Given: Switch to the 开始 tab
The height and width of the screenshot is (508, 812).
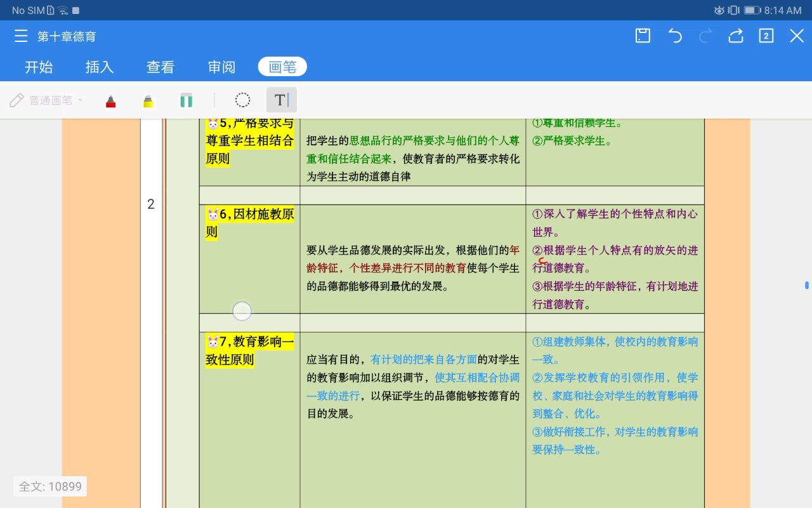Looking at the screenshot, I should (39, 67).
